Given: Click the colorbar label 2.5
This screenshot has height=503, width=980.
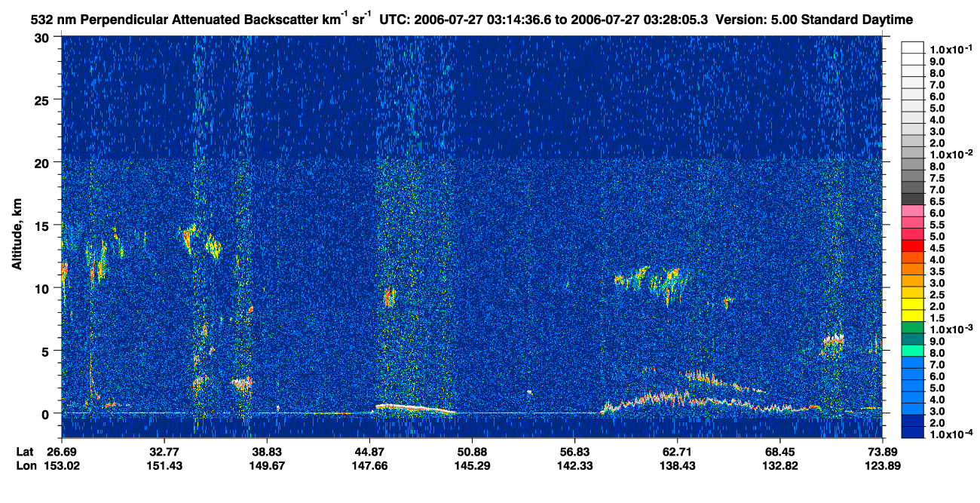Looking at the screenshot, I should (x=936, y=293).
